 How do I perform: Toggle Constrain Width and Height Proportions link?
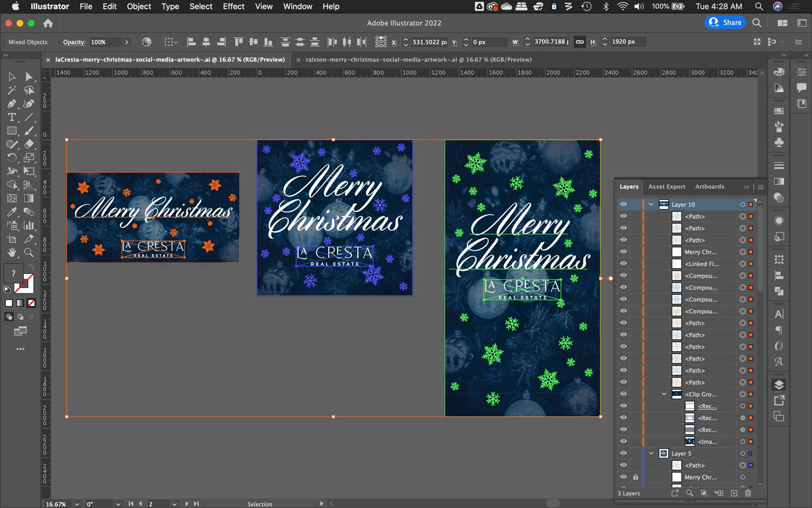click(579, 42)
